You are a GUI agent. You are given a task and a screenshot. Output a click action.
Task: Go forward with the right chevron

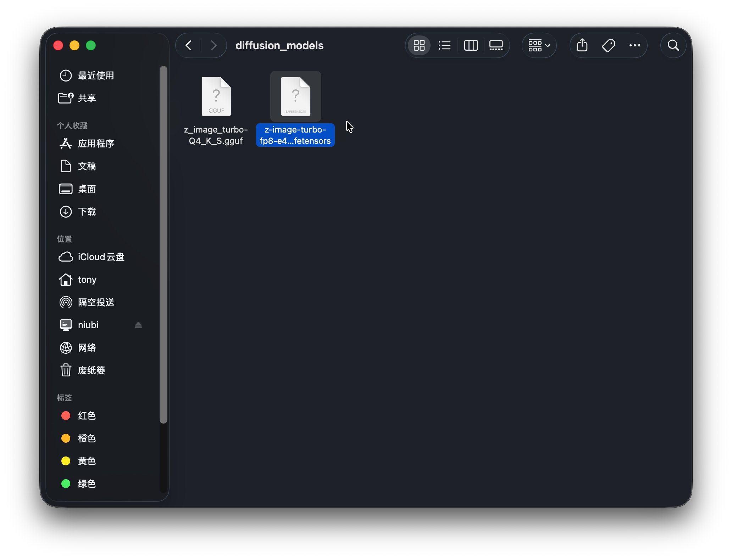tap(213, 45)
